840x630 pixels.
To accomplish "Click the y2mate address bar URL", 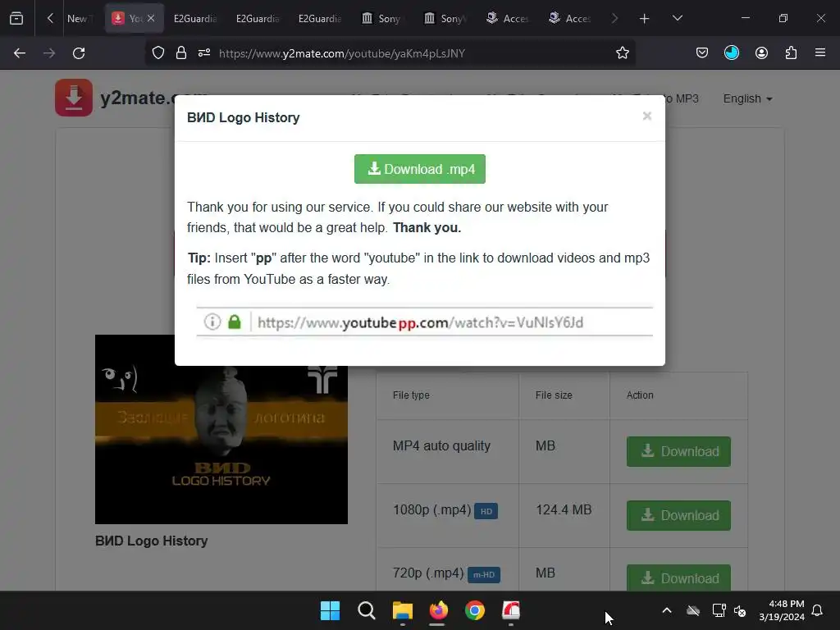I will pyautogui.click(x=342, y=53).
